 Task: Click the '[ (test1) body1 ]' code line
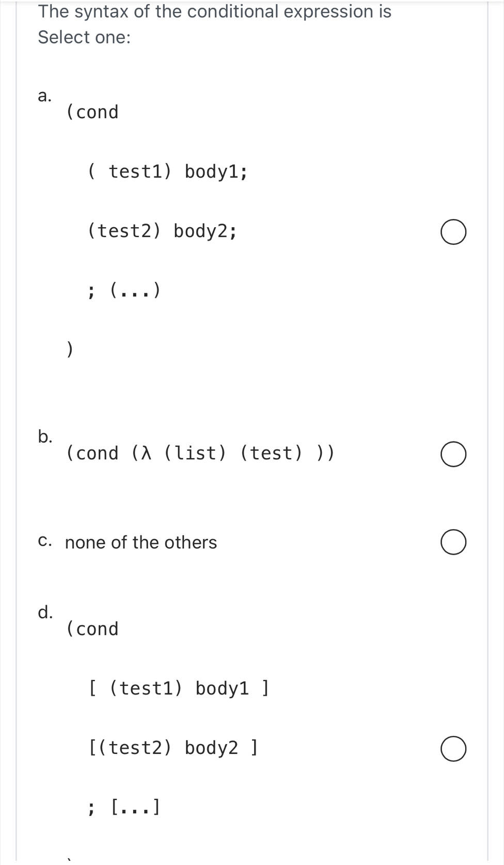click(178, 688)
